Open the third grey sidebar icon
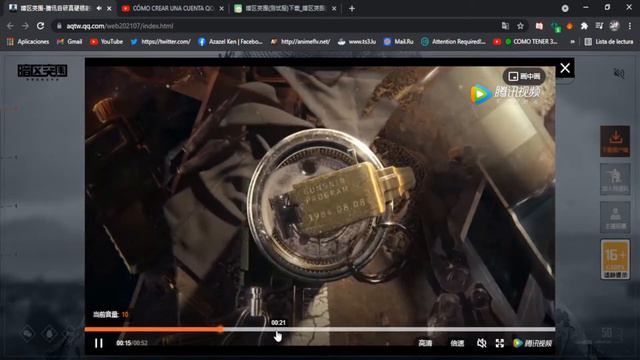Screen dimensions: 640x360 [x=615, y=217]
